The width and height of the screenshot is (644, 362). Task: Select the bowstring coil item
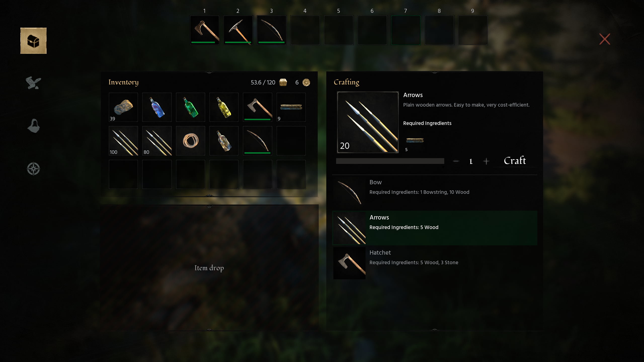190,141
